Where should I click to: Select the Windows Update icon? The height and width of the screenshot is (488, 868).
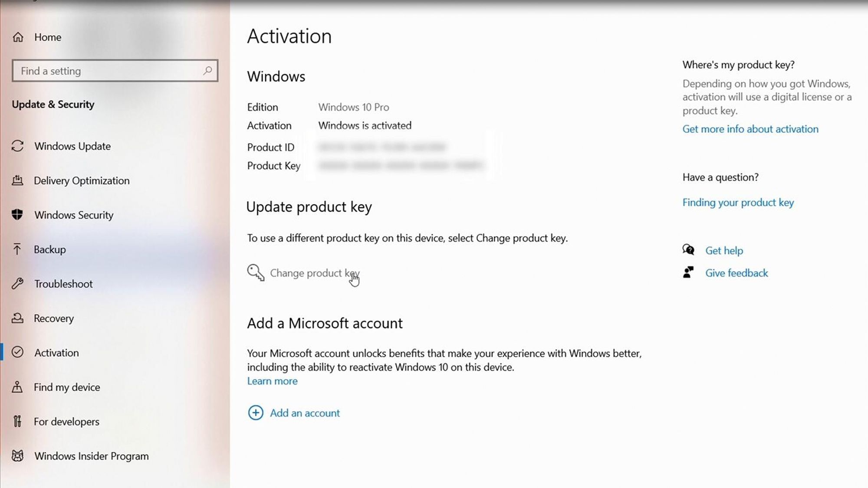click(x=17, y=146)
